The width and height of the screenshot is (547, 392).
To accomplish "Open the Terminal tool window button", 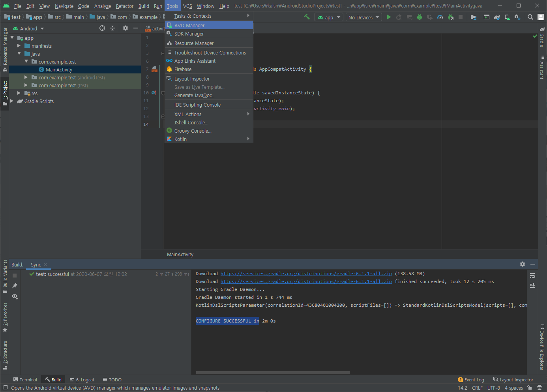I will pyautogui.click(x=25, y=379).
